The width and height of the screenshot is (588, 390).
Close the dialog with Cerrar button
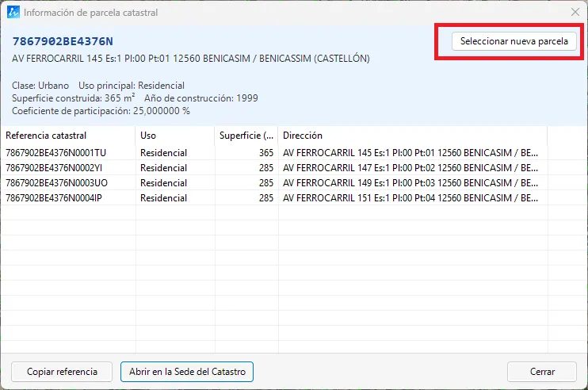(542, 372)
